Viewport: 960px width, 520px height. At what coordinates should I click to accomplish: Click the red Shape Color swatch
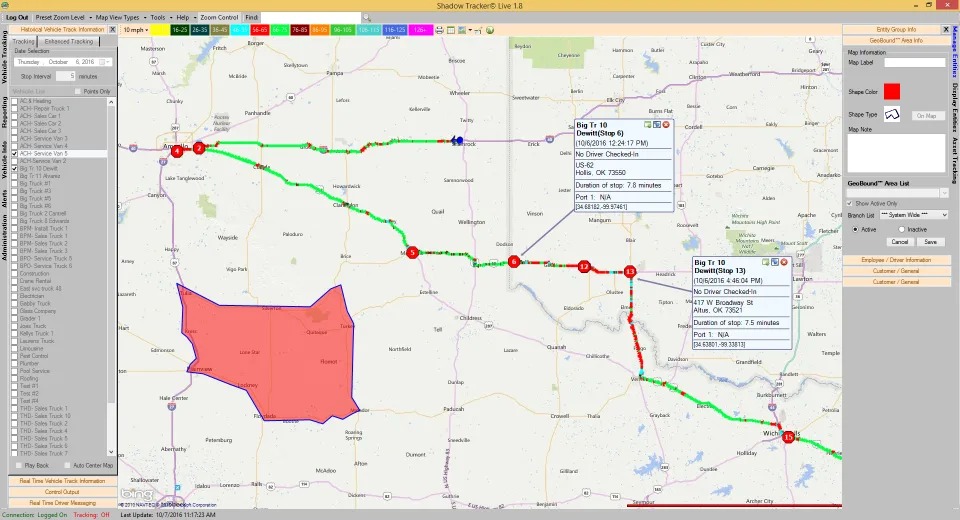tap(892, 92)
